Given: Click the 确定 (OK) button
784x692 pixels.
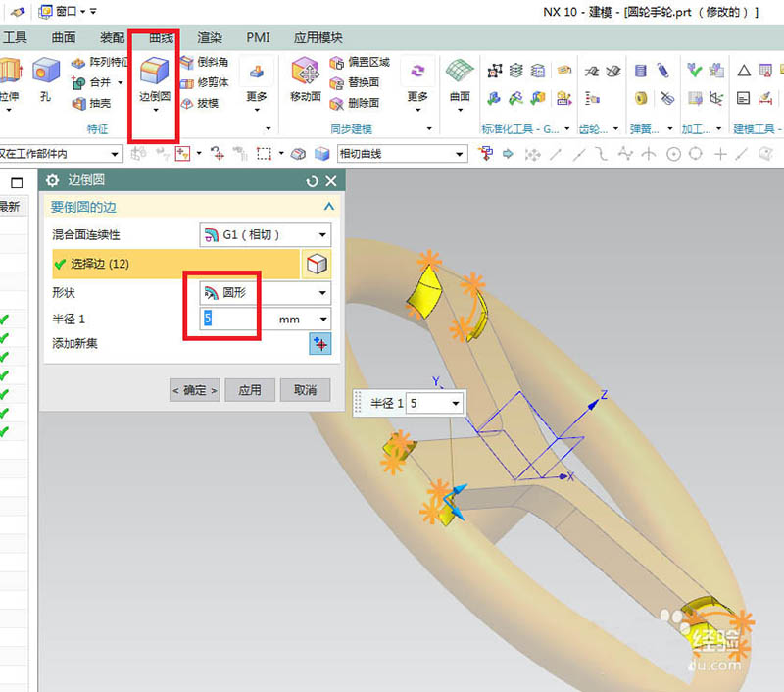Looking at the screenshot, I should tap(194, 390).
